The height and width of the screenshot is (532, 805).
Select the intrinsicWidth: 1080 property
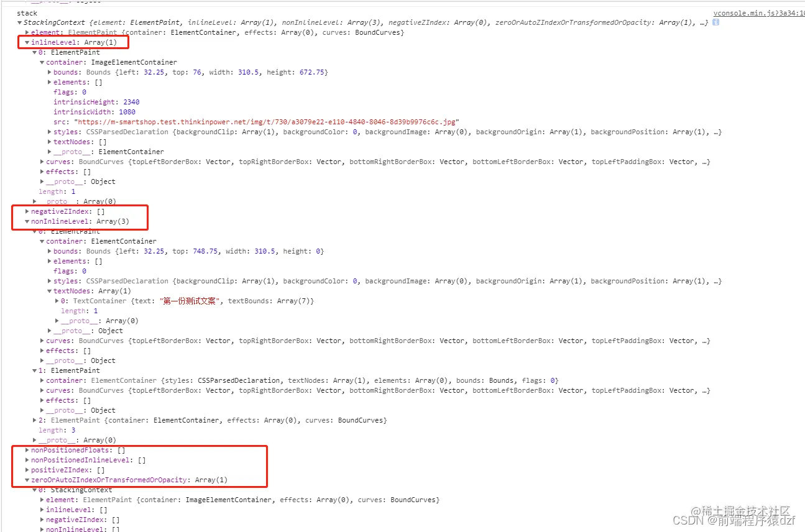[94, 112]
